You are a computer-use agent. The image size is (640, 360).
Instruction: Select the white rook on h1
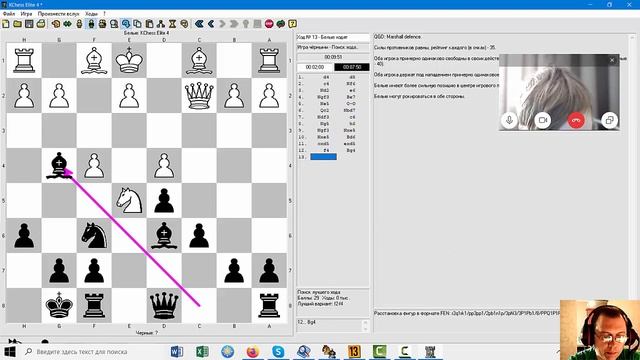pyautogui.click(x=24, y=60)
